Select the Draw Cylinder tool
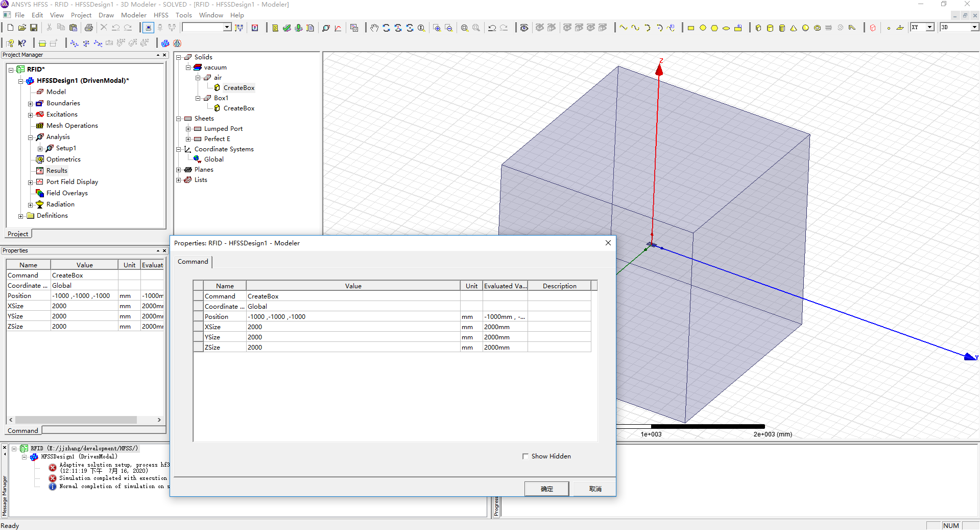Viewport: 980px width, 530px height. [x=770, y=28]
